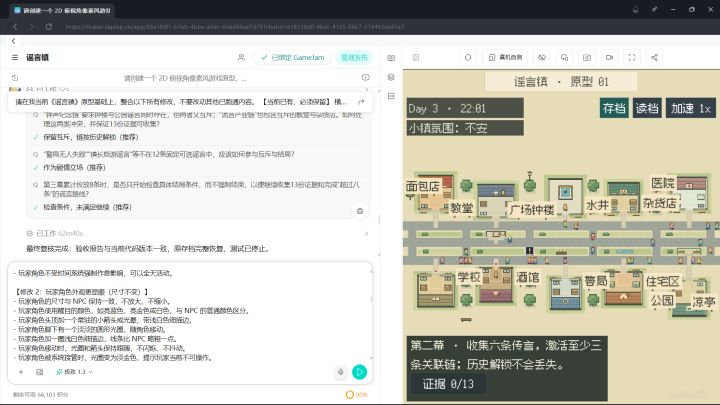Click the 证据 0/13 counter
720x405 pixels.
[x=448, y=384]
